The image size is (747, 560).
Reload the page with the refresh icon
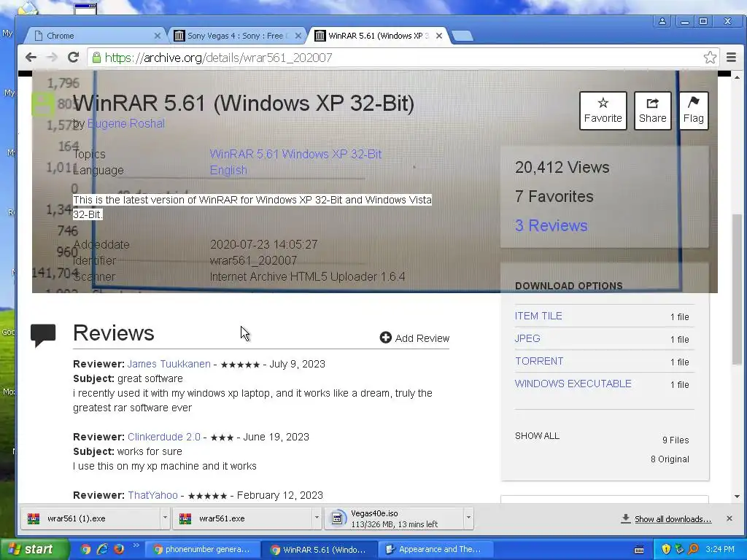(73, 58)
